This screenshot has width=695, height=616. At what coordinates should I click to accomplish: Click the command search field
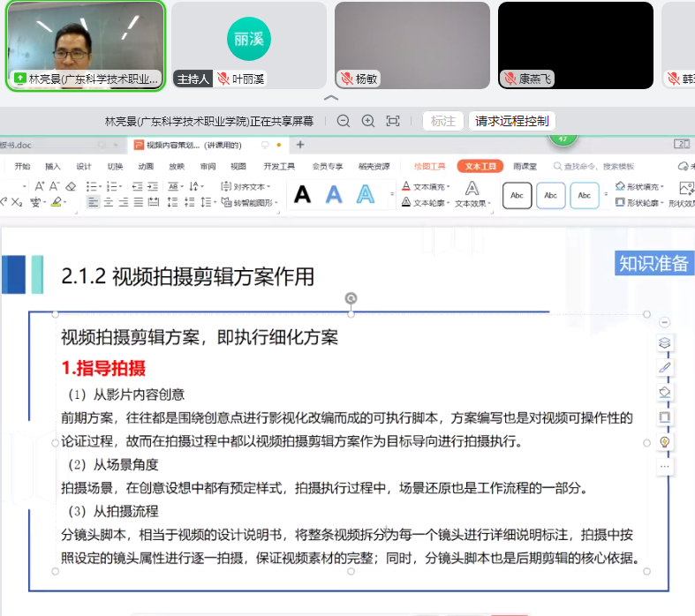tap(594, 167)
